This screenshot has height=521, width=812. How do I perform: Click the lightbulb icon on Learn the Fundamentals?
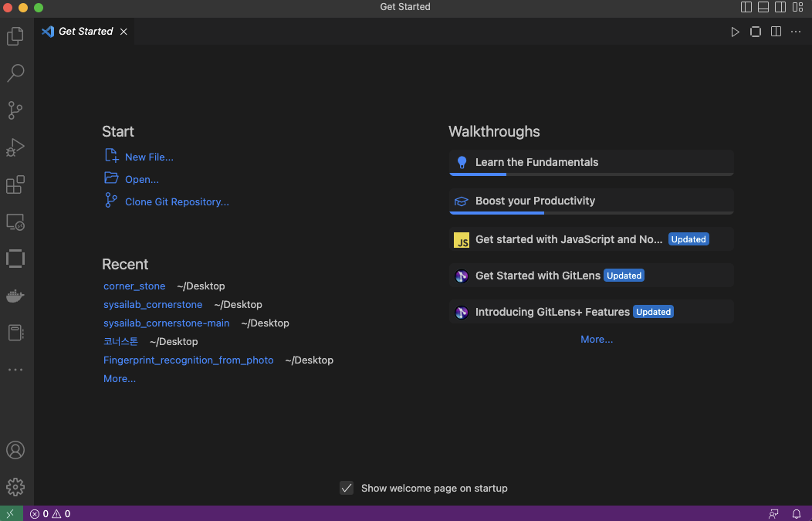(x=462, y=163)
